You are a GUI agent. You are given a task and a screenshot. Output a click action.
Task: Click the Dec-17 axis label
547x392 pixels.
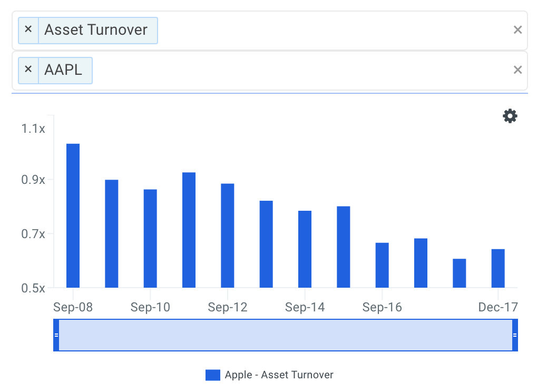498,307
